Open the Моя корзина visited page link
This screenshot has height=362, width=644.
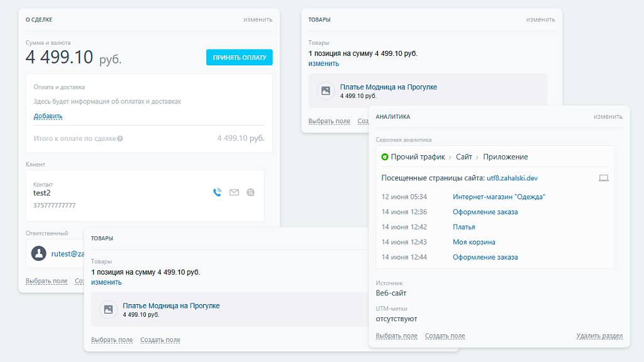click(475, 242)
